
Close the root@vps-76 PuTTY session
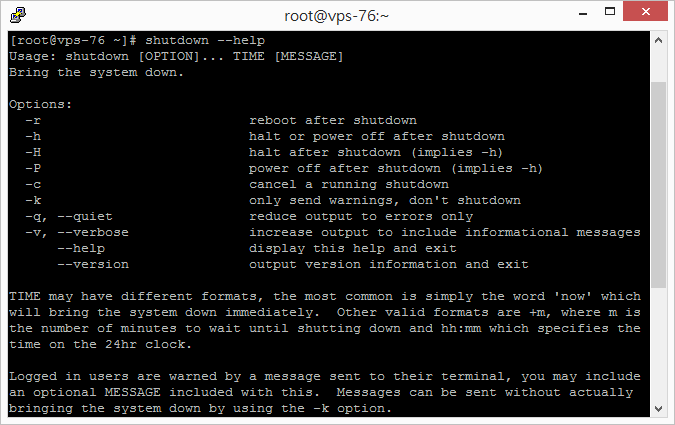pyautogui.click(x=645, y=11)
